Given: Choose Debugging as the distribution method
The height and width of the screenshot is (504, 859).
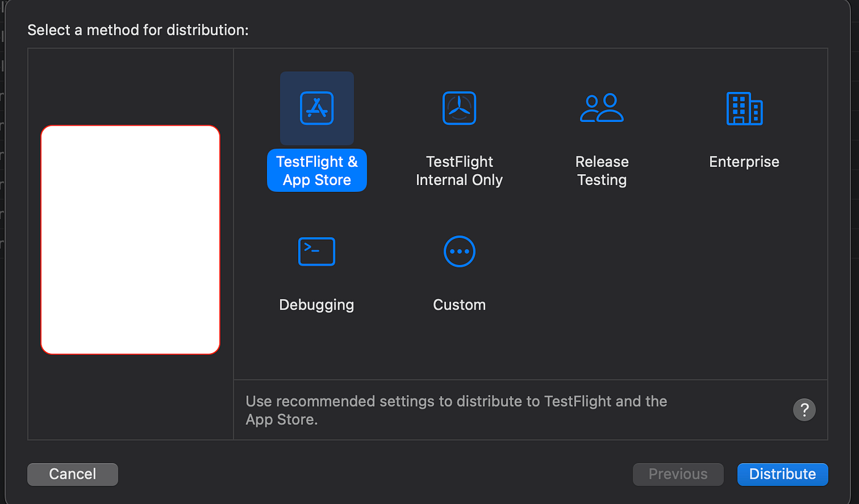Looking at the screenshot, I should [317, 304].
